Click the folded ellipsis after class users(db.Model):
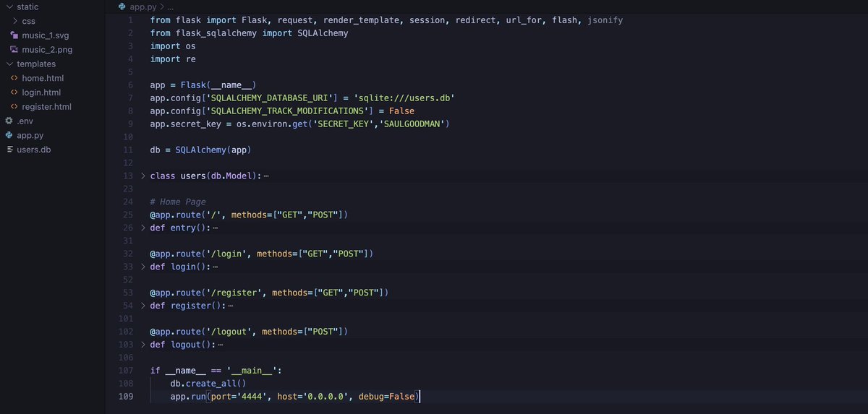The height and width of the screenshot is (414, 868). (x=266, y=176)
